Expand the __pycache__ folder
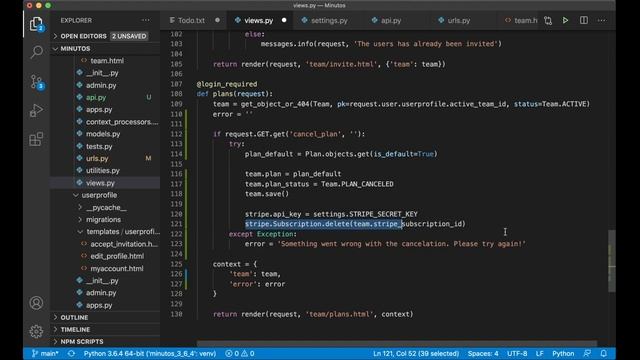 coord(106,207)
